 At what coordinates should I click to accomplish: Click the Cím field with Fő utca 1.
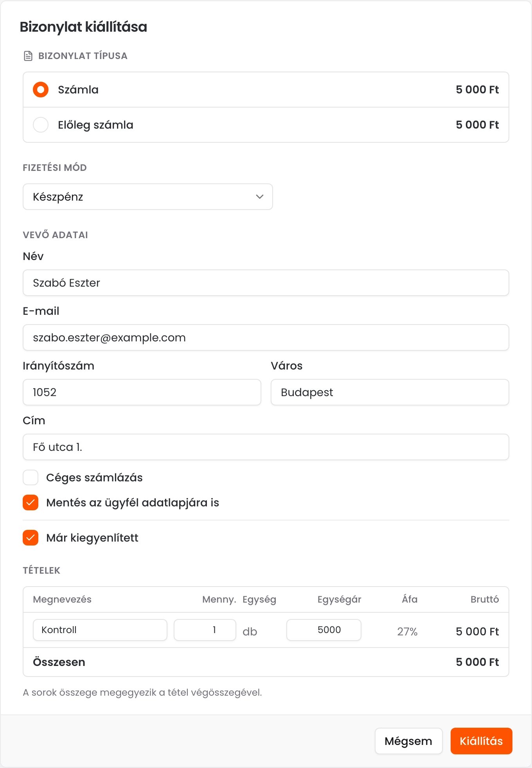pos(266,447)
